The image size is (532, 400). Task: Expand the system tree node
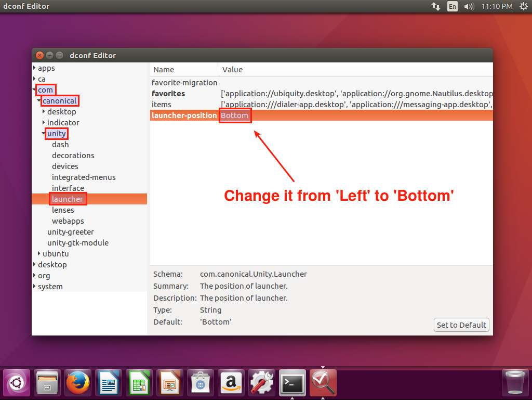(x=35, y=286)
